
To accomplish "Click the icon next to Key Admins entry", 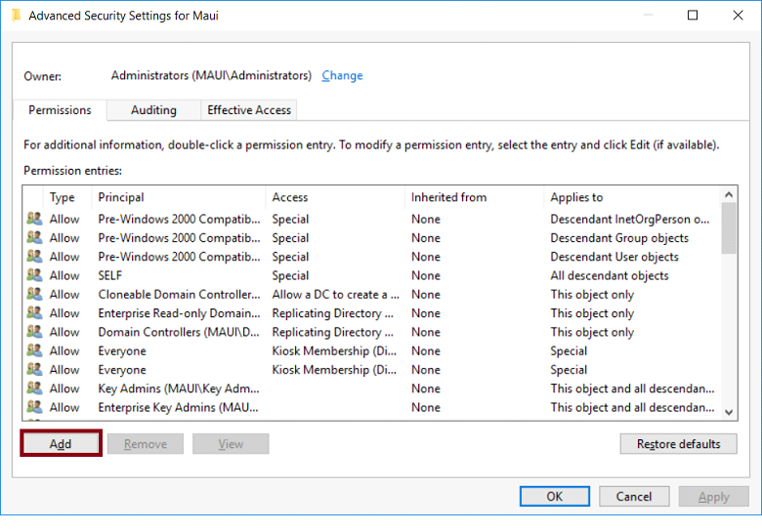I will pos(35,389).
